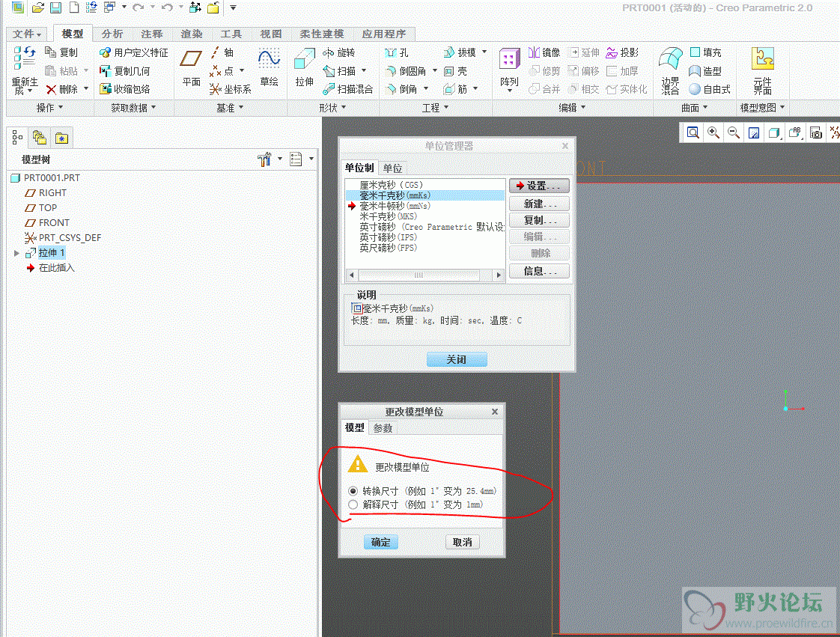Click the New file icon in quick access toolbar
840x637 pixels.
[74, 7]
